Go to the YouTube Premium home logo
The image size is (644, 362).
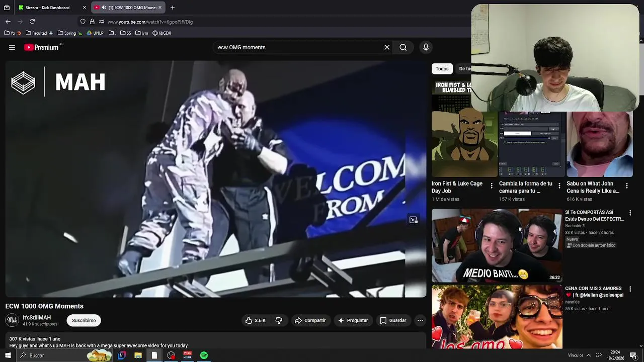pyautogui.click(x=42, y=47)
